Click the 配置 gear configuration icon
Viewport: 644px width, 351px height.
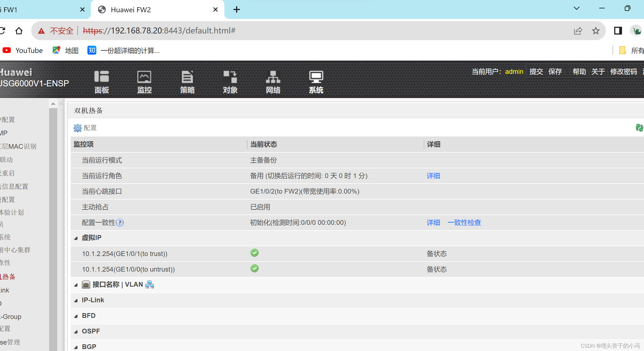point(78,128)
